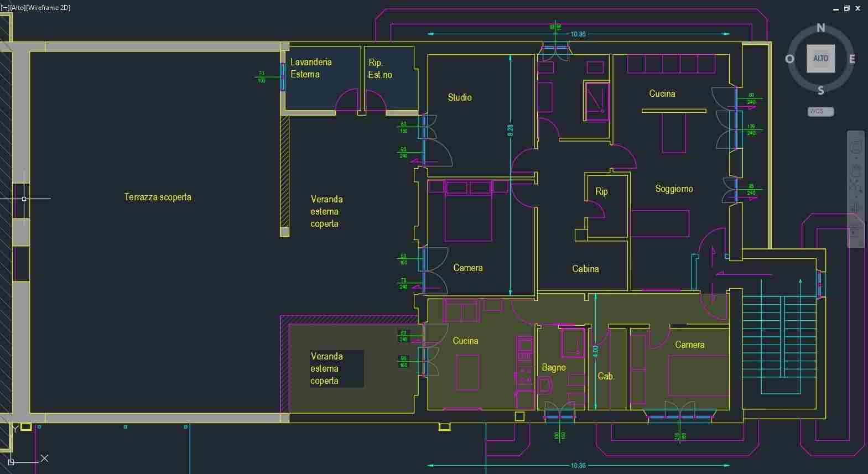This screenshot has height=474, width=868.
Task: Click the E compass direction on ViewCube
Action: point(852,59)
